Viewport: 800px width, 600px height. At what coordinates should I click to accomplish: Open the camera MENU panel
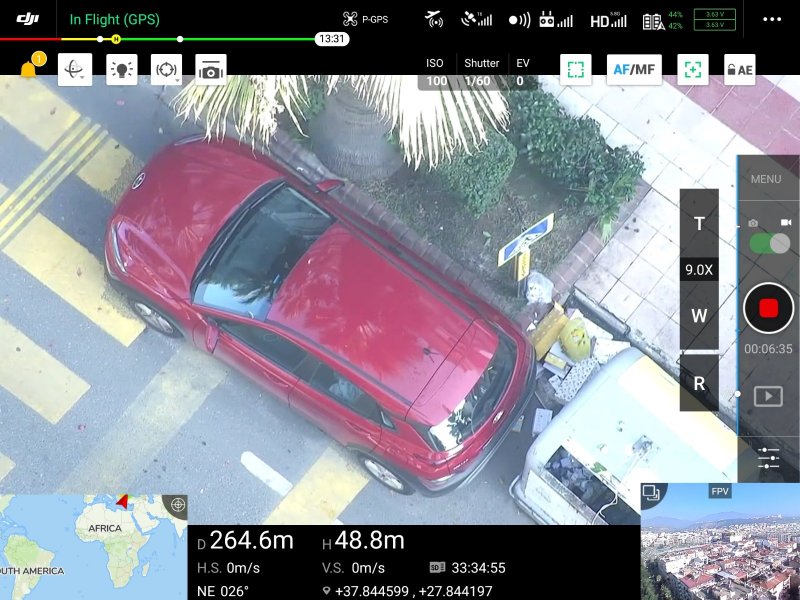(x=766, y=179)
